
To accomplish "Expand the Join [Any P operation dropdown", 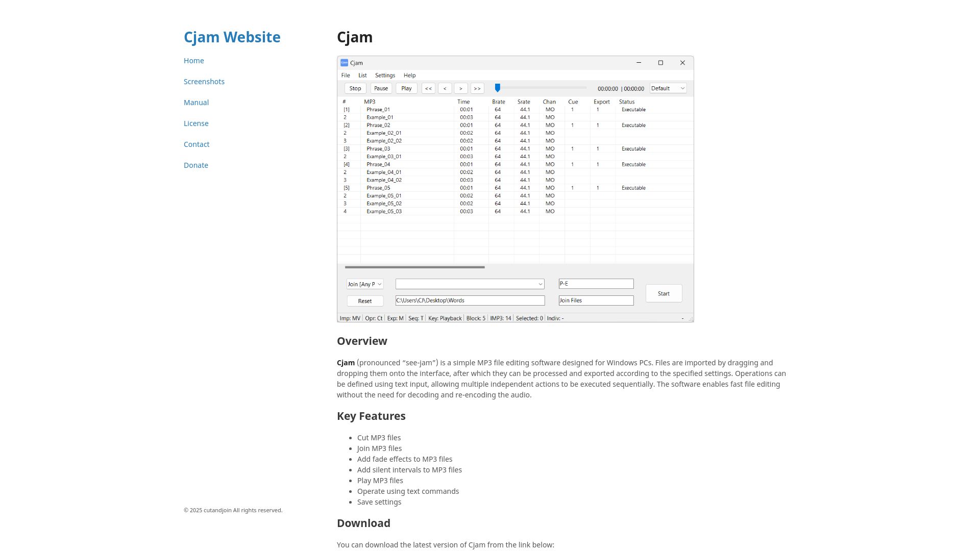I will click(365, 284).
